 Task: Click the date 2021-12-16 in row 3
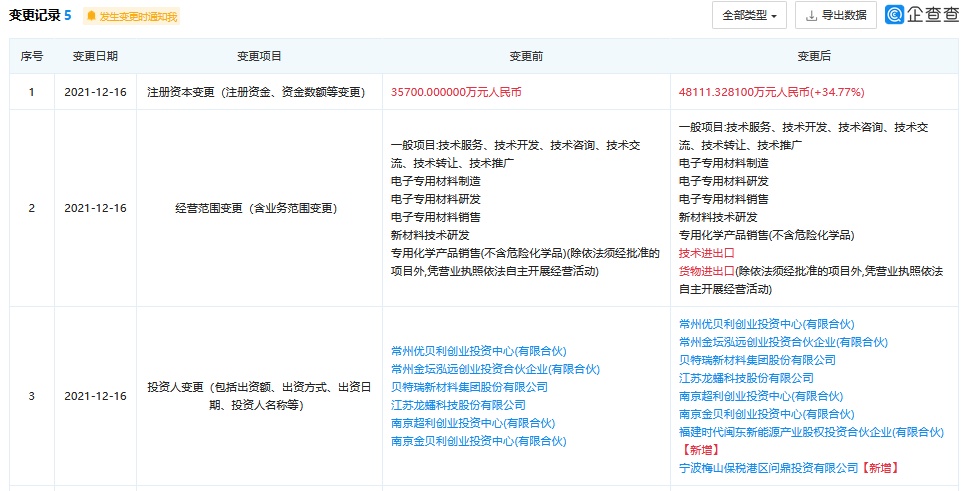click(95, 396)
